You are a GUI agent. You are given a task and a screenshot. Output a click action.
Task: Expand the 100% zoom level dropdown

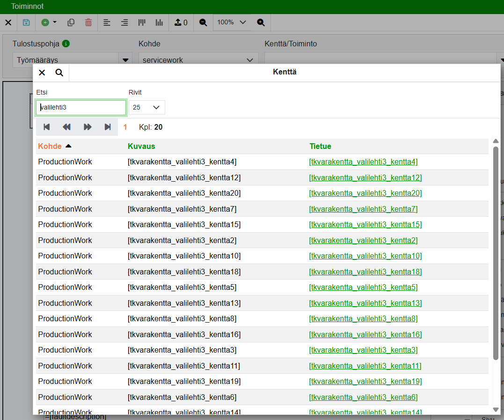[232, 22]
